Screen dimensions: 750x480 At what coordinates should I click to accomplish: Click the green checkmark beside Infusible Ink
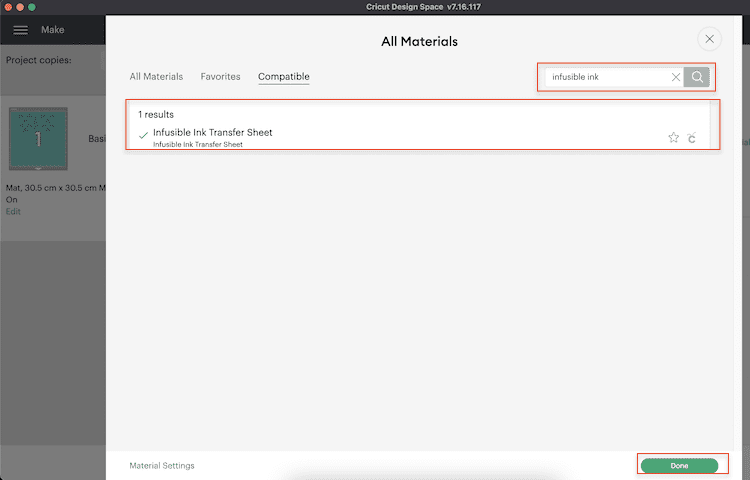click(143, 135)
